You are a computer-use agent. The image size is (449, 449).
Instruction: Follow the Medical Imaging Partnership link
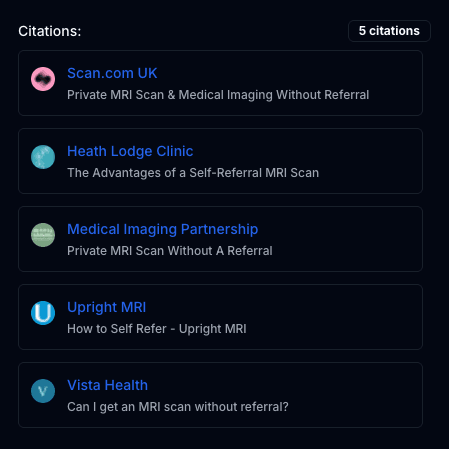pyautogui.click(x=162, y=229)
